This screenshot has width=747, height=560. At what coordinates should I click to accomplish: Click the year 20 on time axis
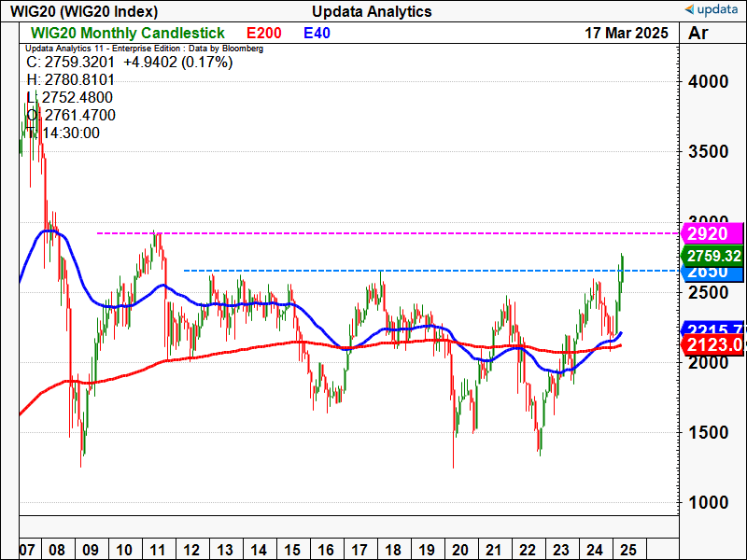click(x=460, y=550)
